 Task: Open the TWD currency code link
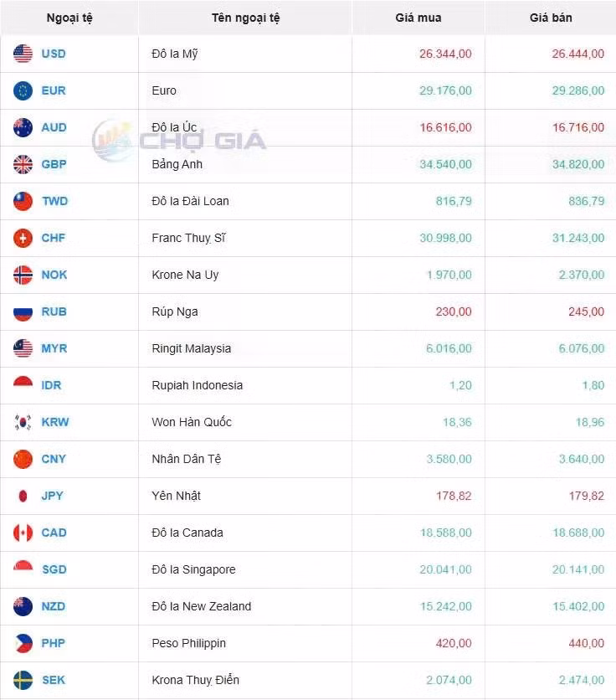(x=54, y=201)
